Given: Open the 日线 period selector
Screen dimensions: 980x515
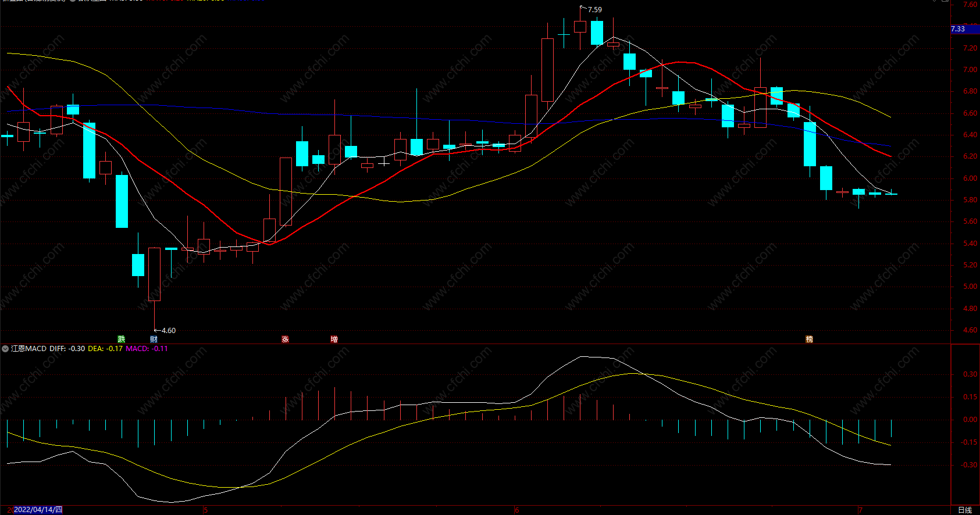Looking at the screenshot, I should click(965, 510).
